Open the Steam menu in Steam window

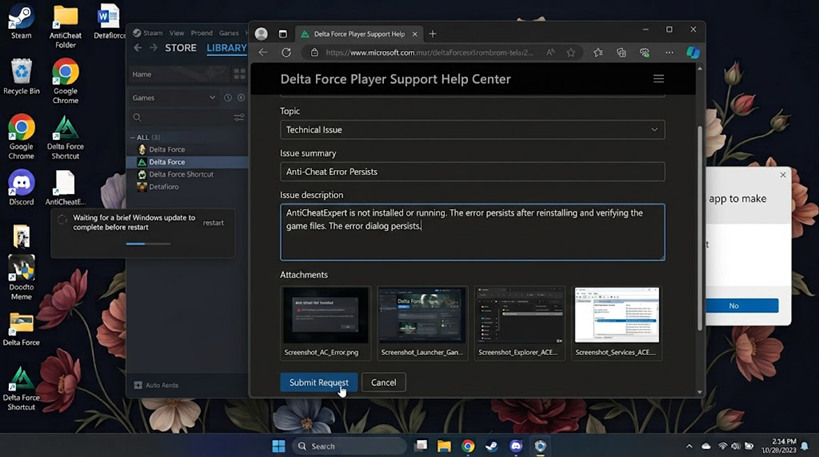click(153, 33)
